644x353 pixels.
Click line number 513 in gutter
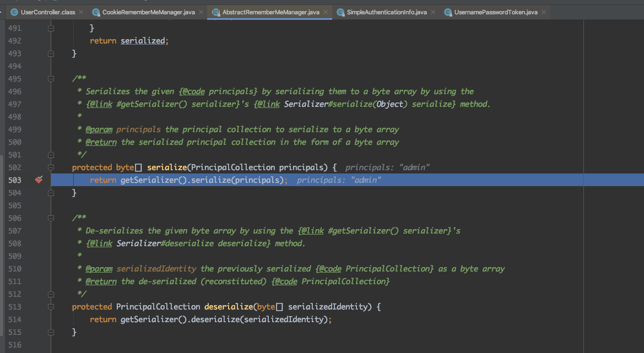point(15,307)
